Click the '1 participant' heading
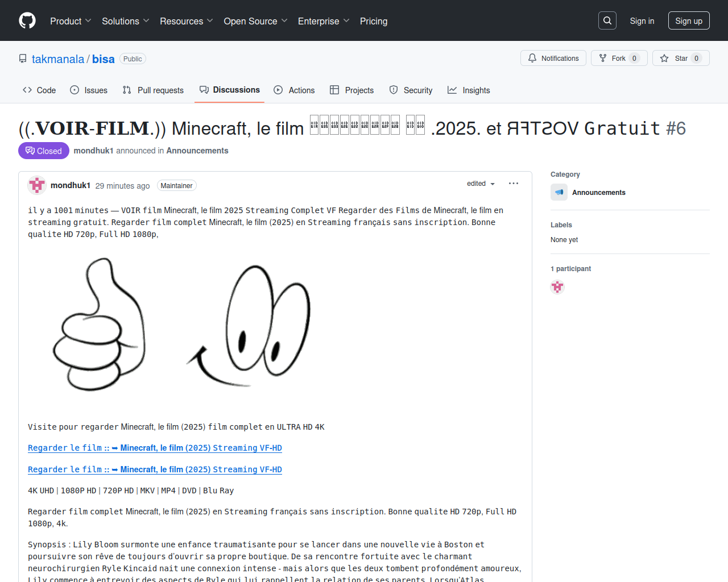The image size is (728, 582). 570,269
